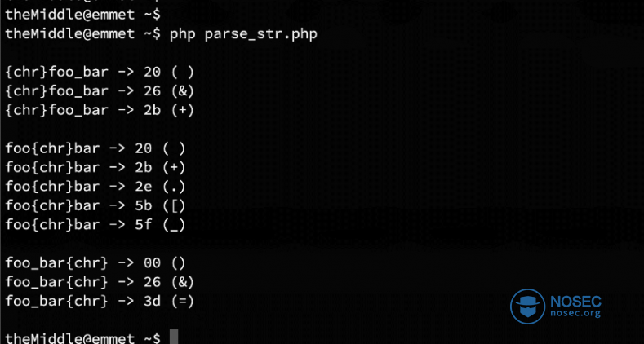
Task: Click the 'php parse_str.php' command text
Action: point(243,34)
